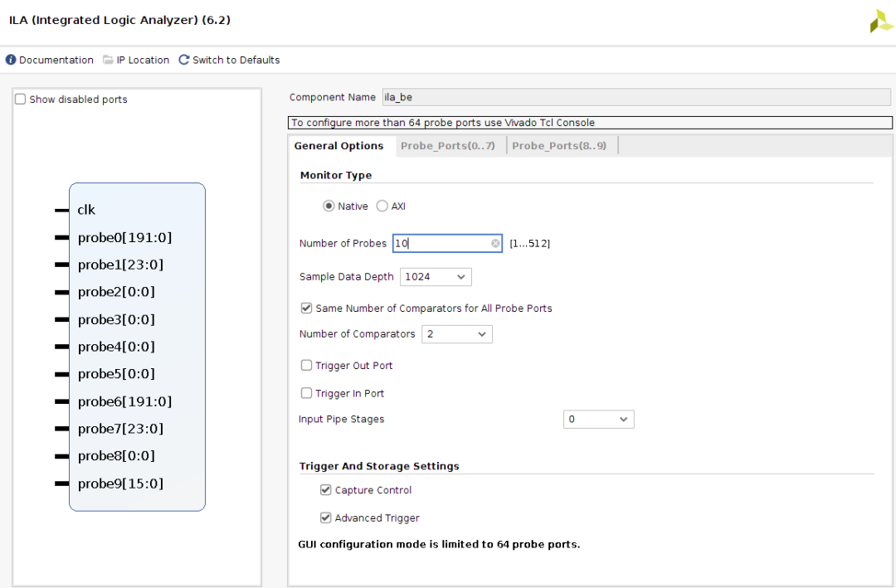This screenshot has height=588, width=896.
Task: Switch to the Probe_Ports(0..7) tab
Action: tap(447, 146)
